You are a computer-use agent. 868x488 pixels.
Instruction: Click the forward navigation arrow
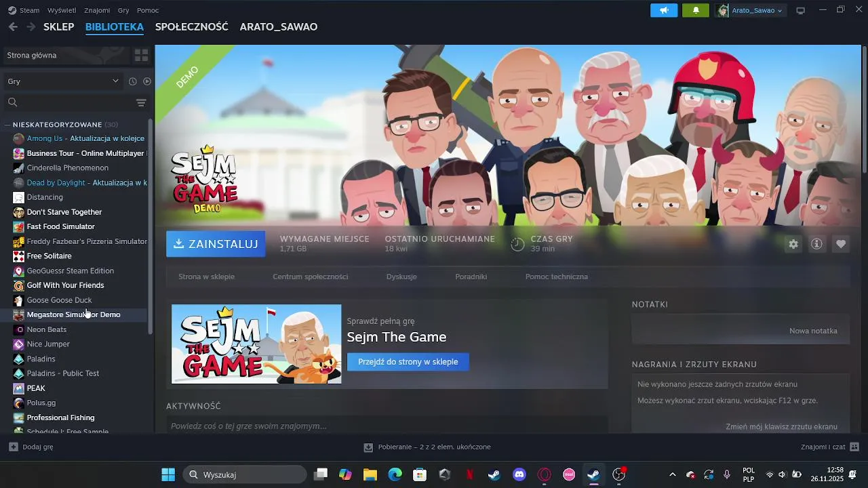click(31, 26)
